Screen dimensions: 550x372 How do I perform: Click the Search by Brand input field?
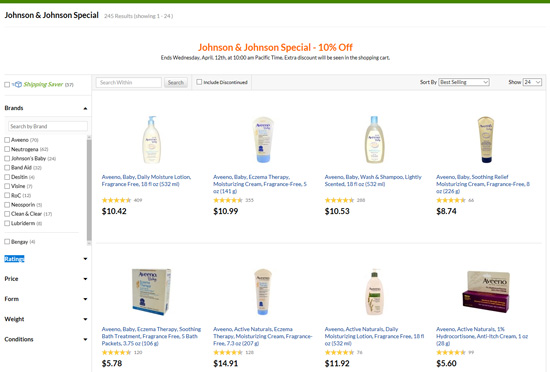(48, 126)
